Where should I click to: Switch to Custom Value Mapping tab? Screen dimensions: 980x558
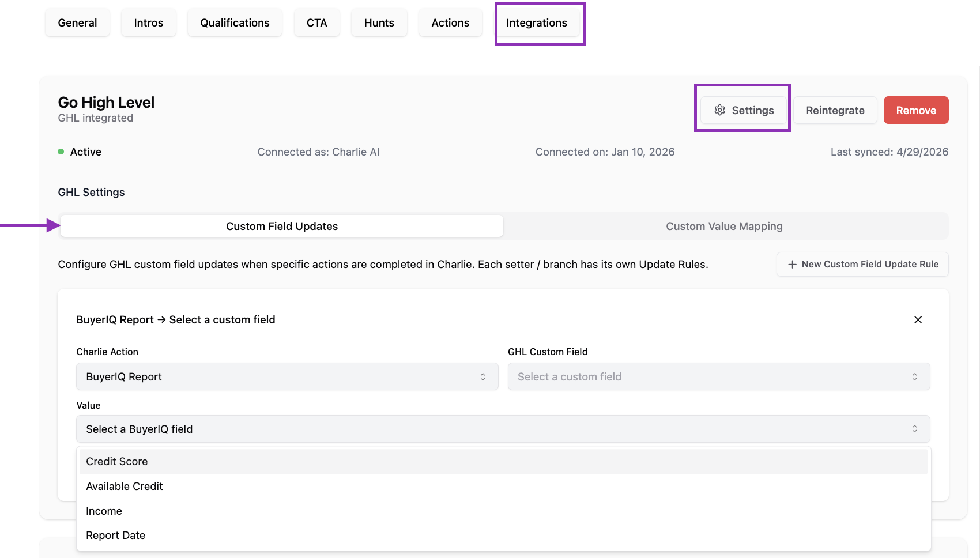click(x=725, y=226)
